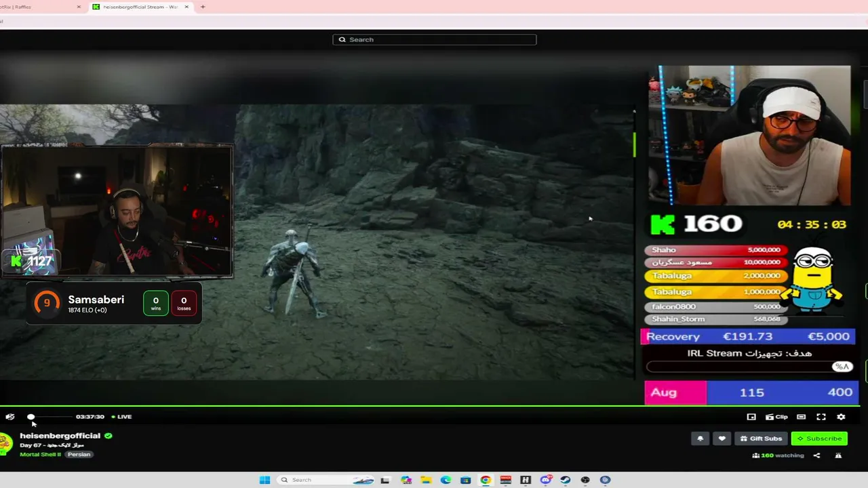Click the streamer's profile avatar

(x=5, y=444)
